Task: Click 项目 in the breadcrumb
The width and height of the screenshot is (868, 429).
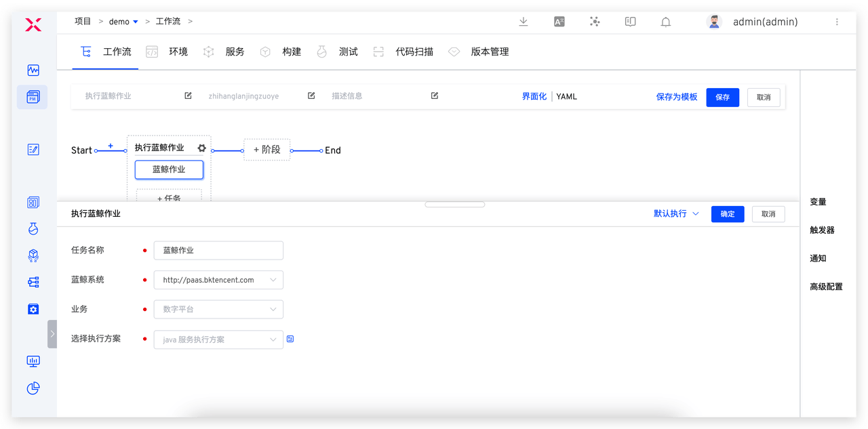Action: (x=83, y=22)
